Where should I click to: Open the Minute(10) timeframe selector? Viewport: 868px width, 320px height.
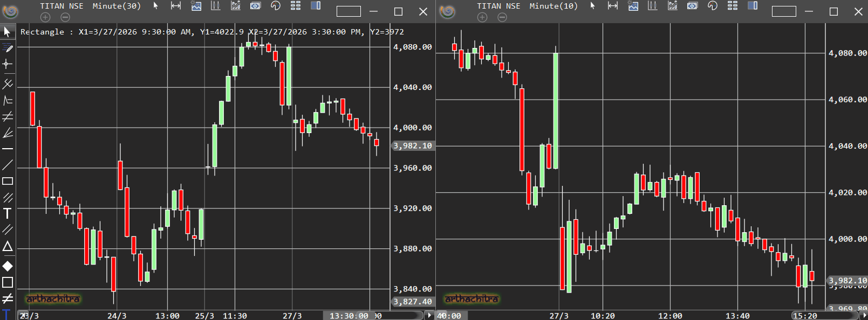[x=553, y=6]
